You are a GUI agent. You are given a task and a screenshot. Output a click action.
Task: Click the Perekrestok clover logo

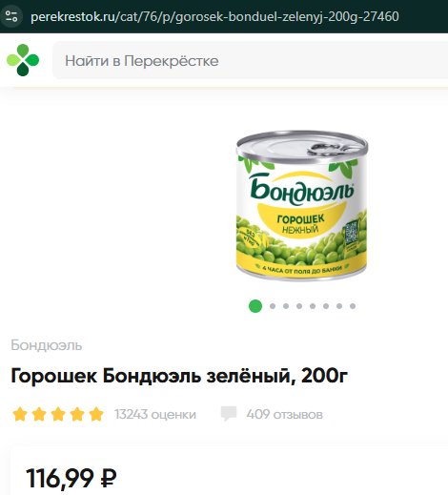pos(23,60)
